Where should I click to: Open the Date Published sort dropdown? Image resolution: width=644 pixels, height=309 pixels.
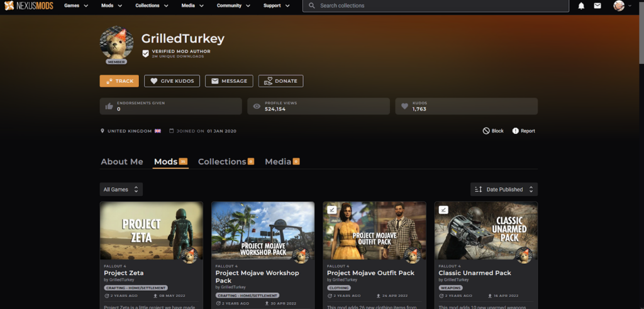(504, 189)
